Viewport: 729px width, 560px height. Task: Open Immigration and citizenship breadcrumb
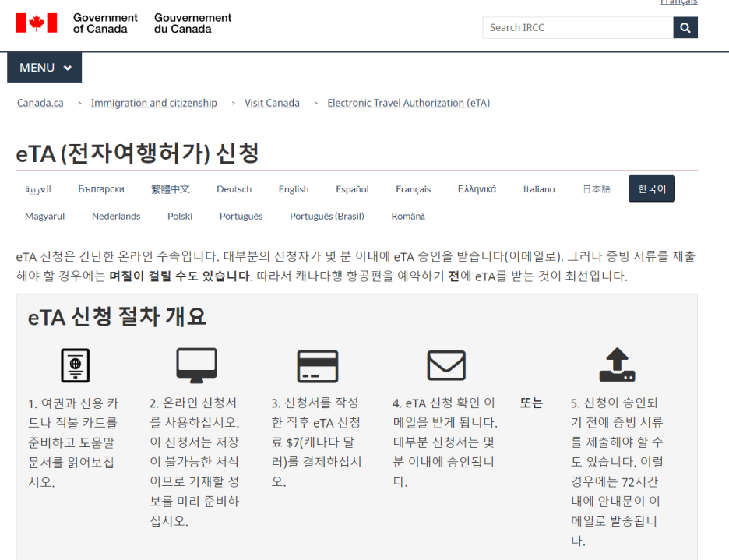click(154, 103)
